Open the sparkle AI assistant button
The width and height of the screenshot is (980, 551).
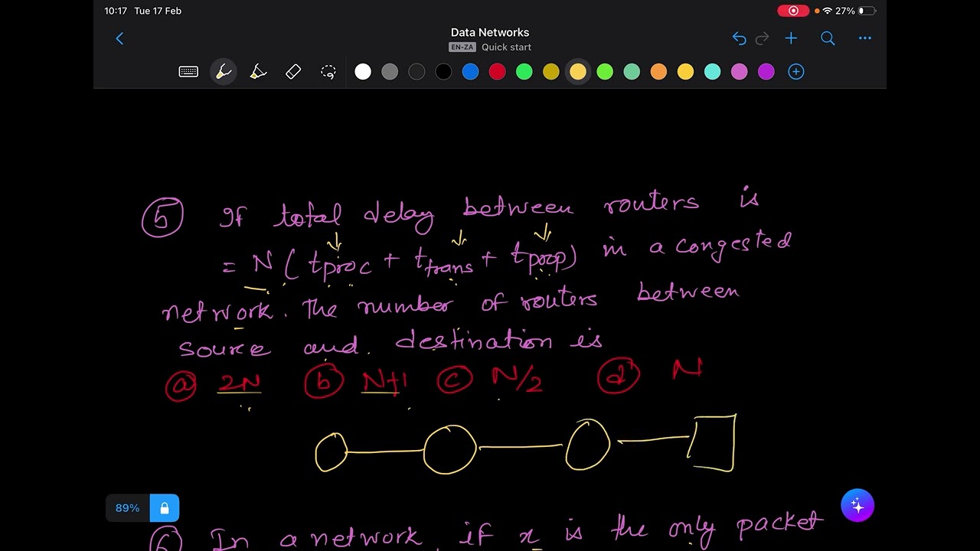click(857, 506)
